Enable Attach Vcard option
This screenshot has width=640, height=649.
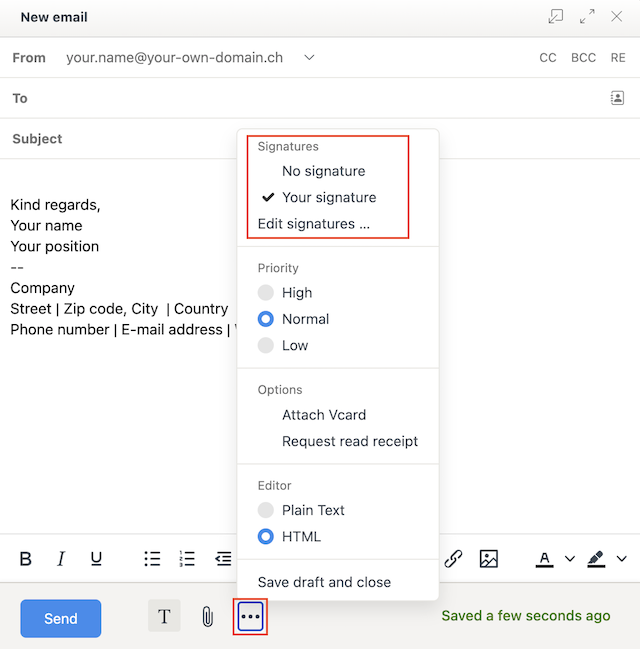coord(324,415)
